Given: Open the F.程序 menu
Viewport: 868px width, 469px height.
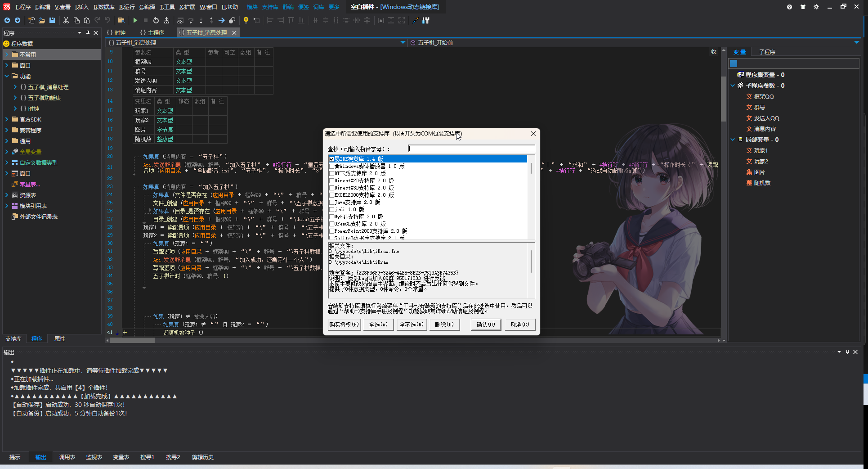Looking at the screenshot, I should click(x=22, y=7).
